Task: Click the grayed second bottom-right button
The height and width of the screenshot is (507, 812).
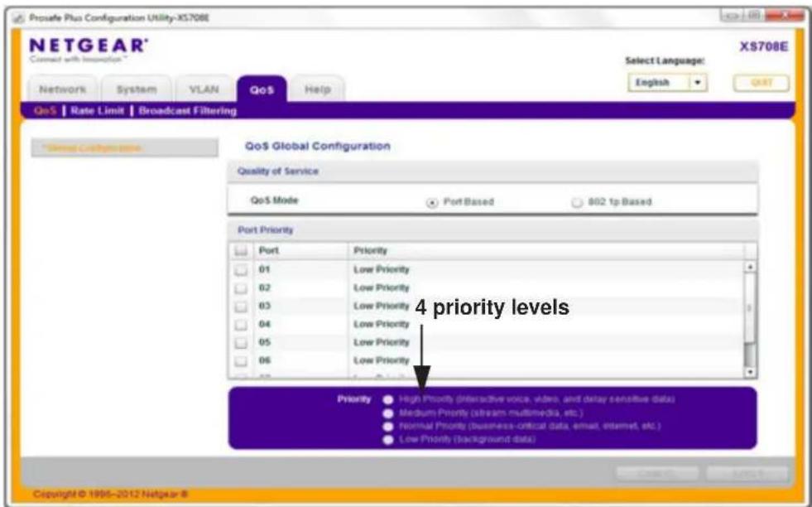Action: (747, 473)
